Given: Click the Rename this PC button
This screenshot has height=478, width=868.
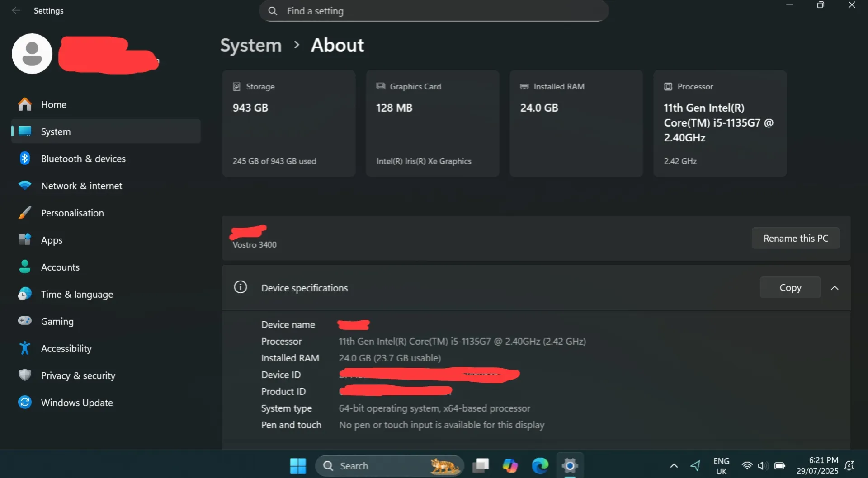Looking at the screenshot, I should point(796,238).
